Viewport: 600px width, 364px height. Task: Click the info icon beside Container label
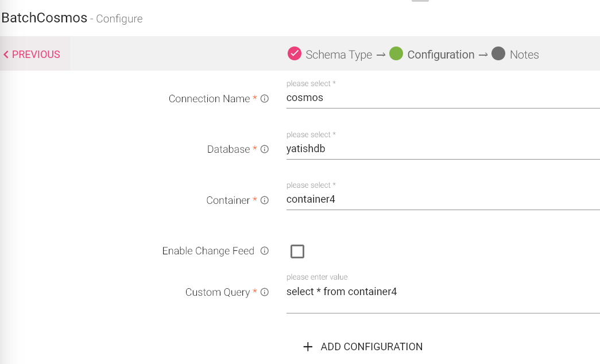[x=265, y=200]
